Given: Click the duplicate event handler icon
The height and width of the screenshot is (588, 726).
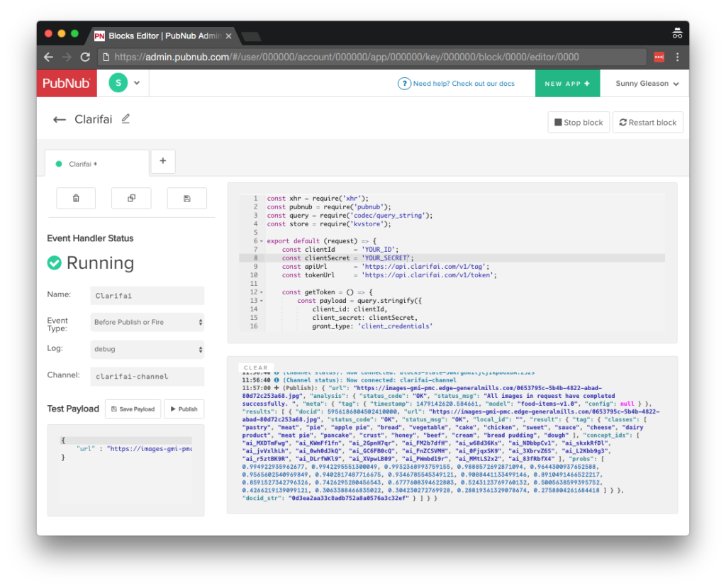Looking at the screenshot, I should click(131, 199).
